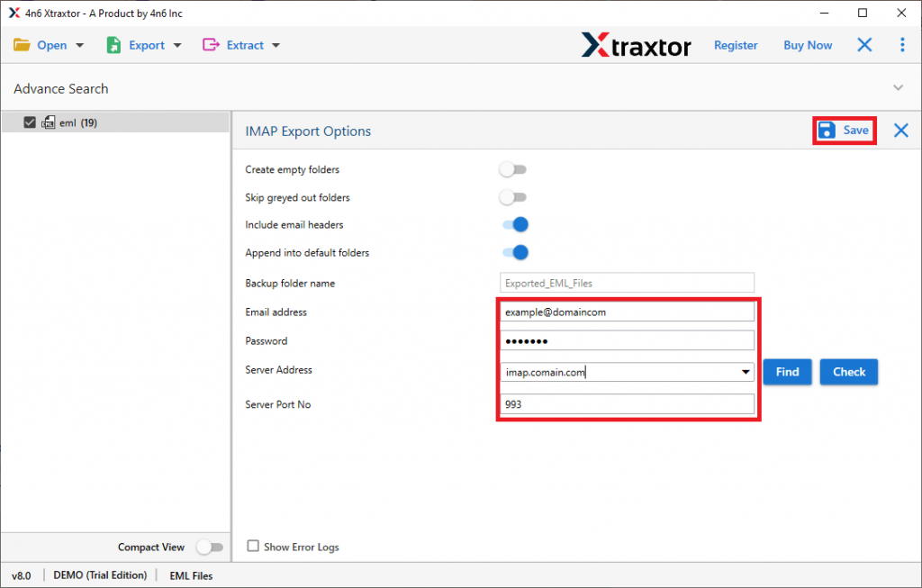This screenshot has height=588, width=922.
Task: Click the Extract pink arrow icon
Action: point(212,45)
